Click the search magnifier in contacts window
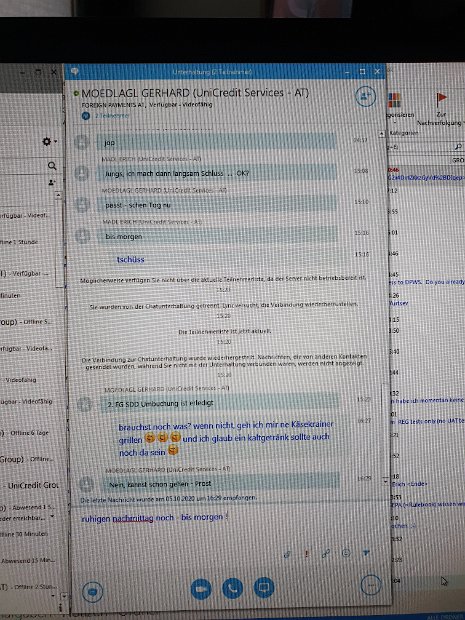The height and width of the screenshot is (620, 465). (x=52, y=166)
